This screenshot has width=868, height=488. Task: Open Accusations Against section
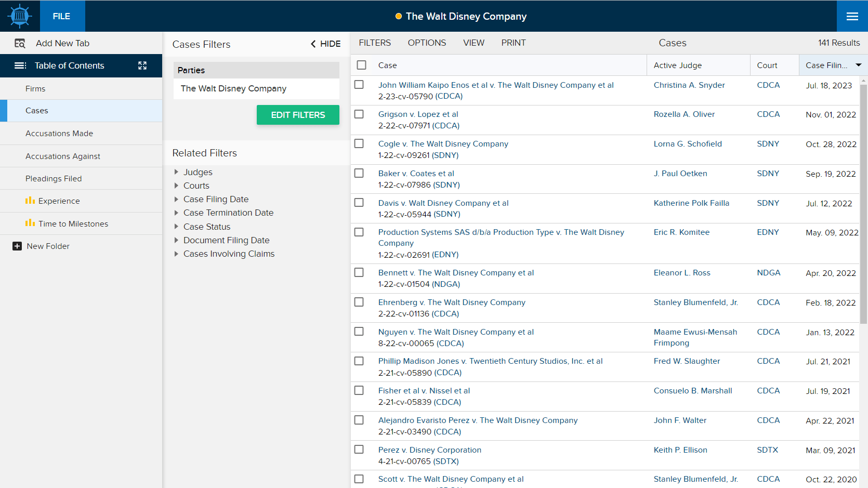(81, 156)
